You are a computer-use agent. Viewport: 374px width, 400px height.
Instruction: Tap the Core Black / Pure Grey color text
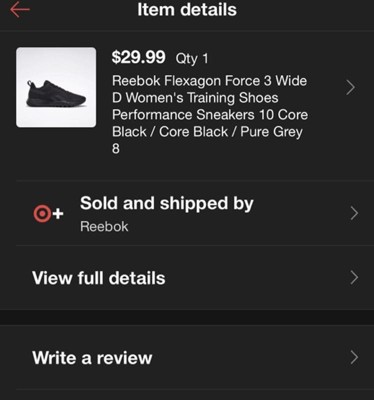[231, 132]
